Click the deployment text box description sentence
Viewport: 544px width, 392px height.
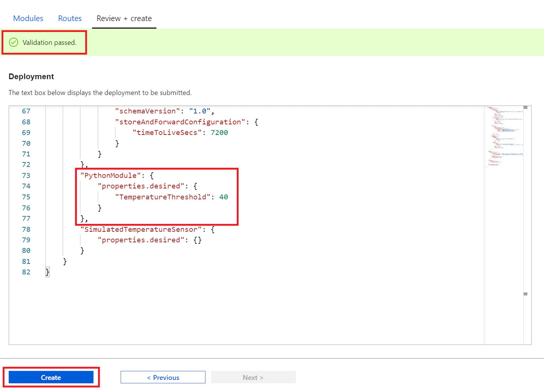click(x=100, y=93)
